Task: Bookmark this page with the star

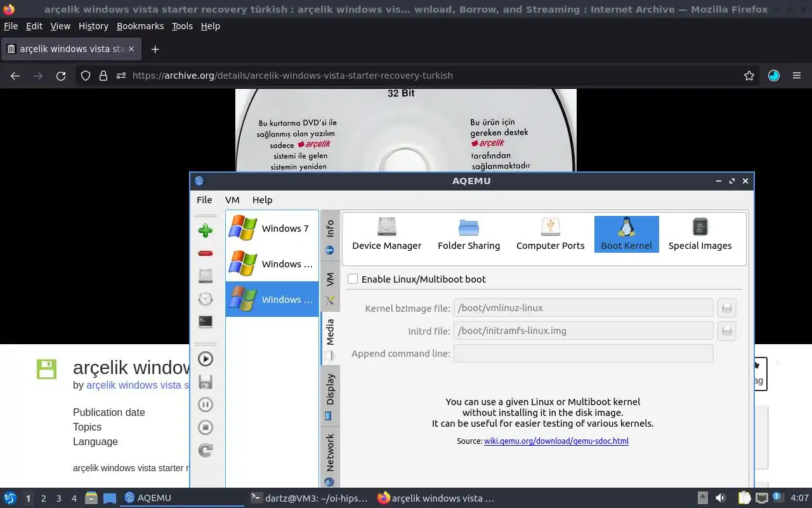Action: [x=749, y=76]
